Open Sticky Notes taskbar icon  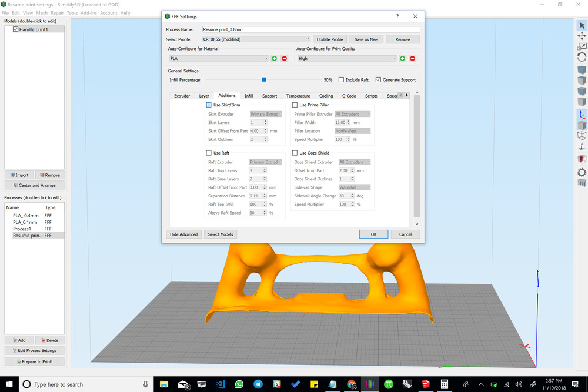[314, 384]
